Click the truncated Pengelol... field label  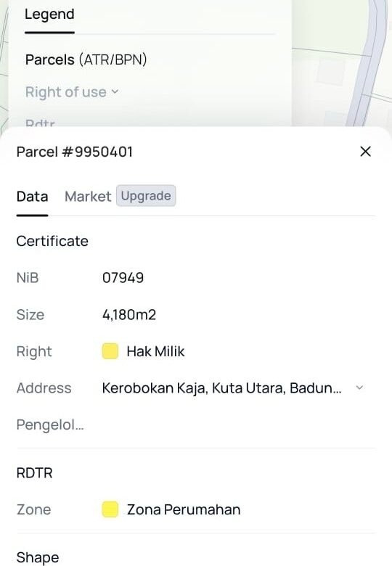click(50, 424)
